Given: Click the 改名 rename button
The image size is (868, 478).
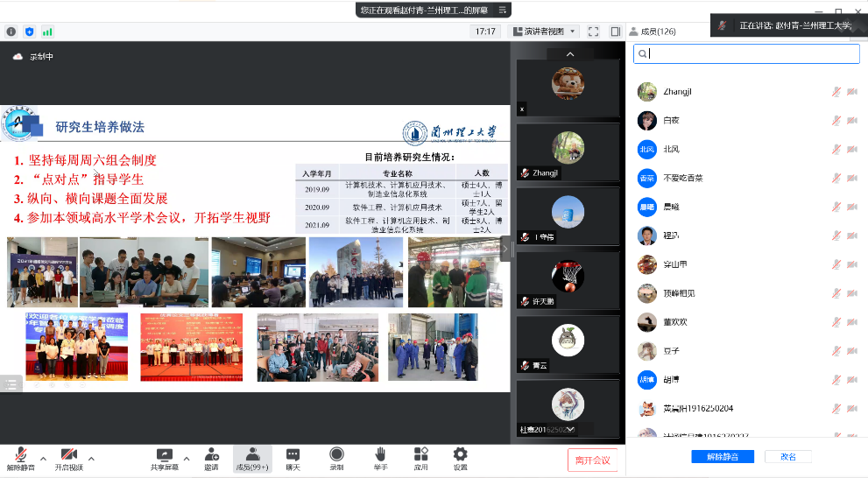Looking at the screenshot, I should (x=787, y=456).
